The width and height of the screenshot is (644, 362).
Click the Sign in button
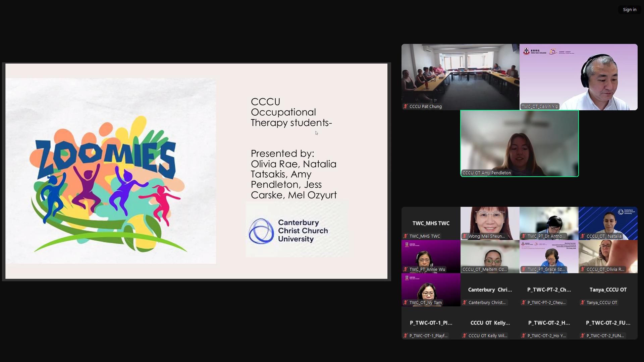click(x=629, y=10)
